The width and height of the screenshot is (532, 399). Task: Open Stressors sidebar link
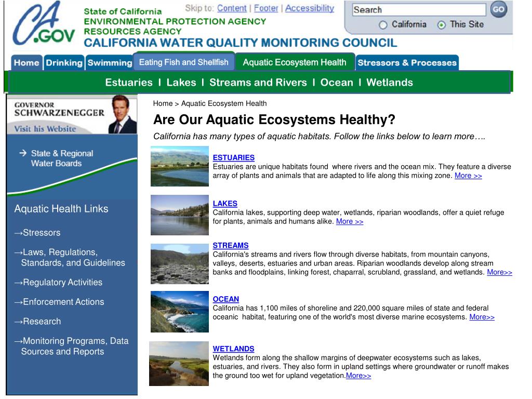[x=37, y=233]
